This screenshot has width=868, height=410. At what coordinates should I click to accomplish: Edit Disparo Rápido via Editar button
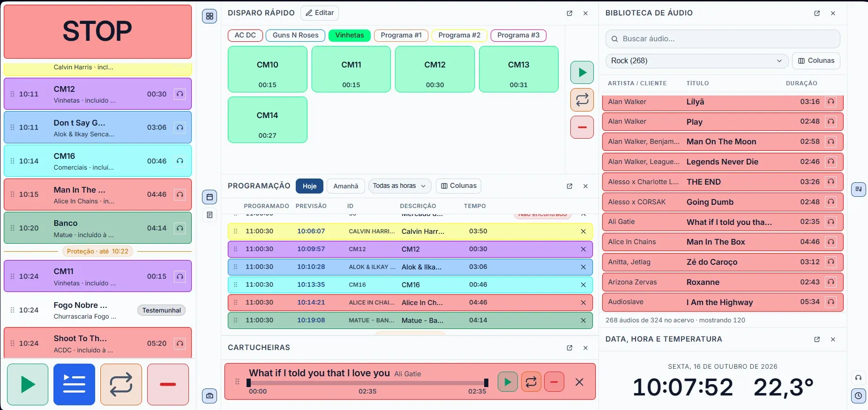click(320, 13)
